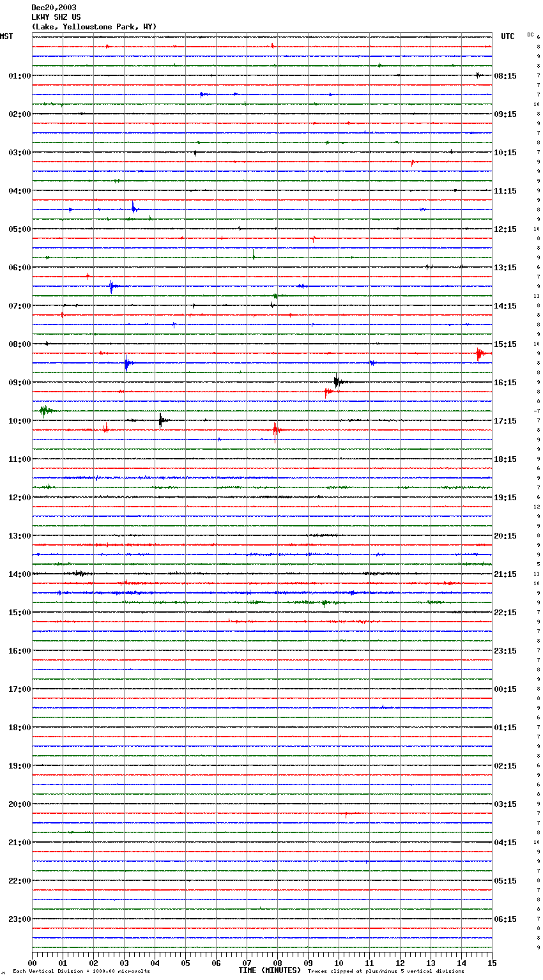Click the 10:15 UTC row label

click(505, 153)
